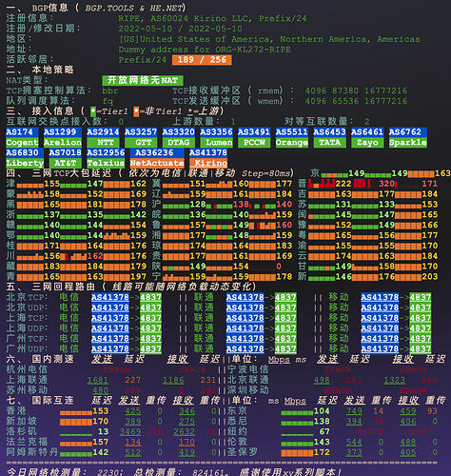Screen dimensions: 451x476
Task: Click the Beijing Unicom receive speed 1323
Action: click(395, 380)
